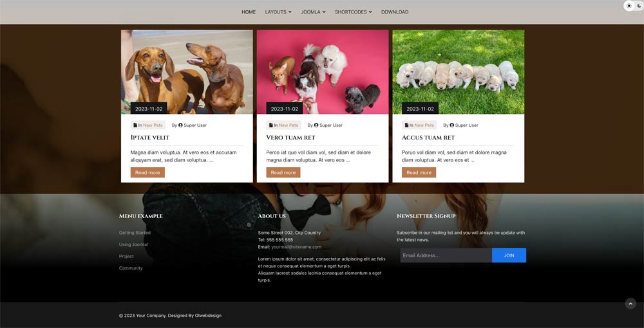Click file icon on Vero tuam ret card
The width and height of the screenshot is (644, 328).
click(271, 125)
